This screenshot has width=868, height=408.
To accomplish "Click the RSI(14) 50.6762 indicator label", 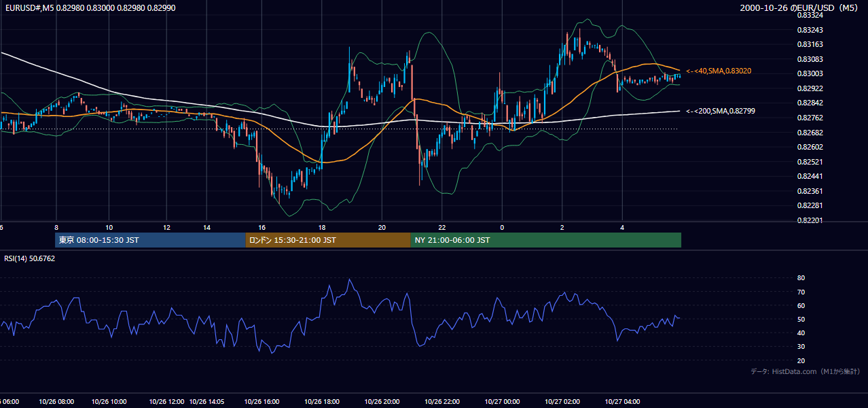I will click(30, 258).
